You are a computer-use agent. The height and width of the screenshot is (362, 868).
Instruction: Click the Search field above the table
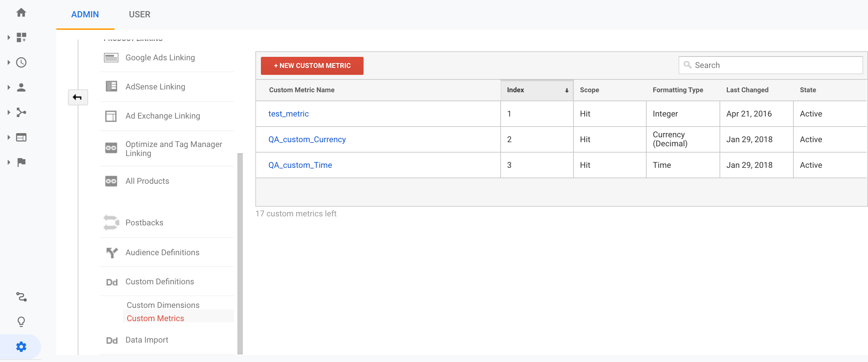point(770,65)
